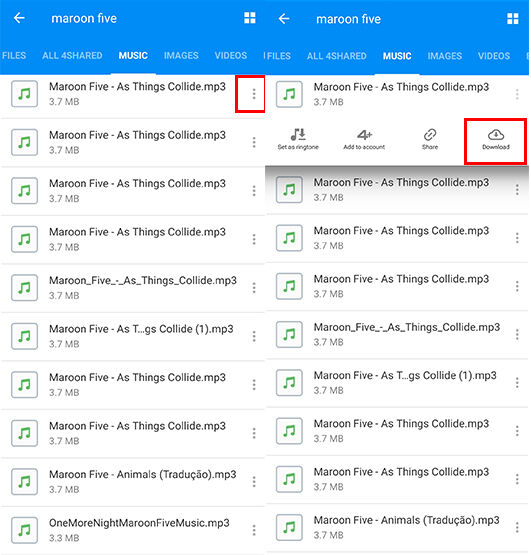Screen dimensions: 531x555
Task: Tap the Download cloud icon
Action: pos(496,135)
